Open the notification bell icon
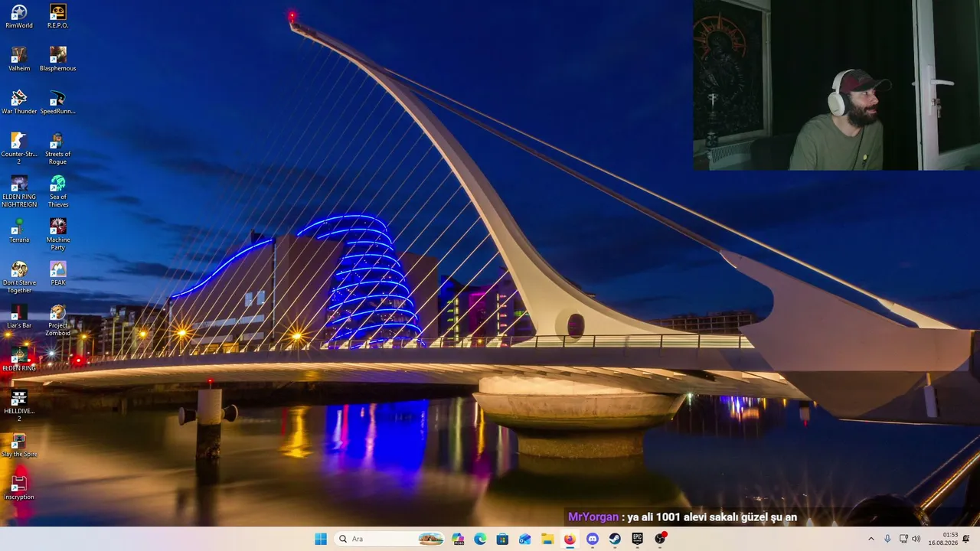The image size is (980, 551). pos(966,539)
